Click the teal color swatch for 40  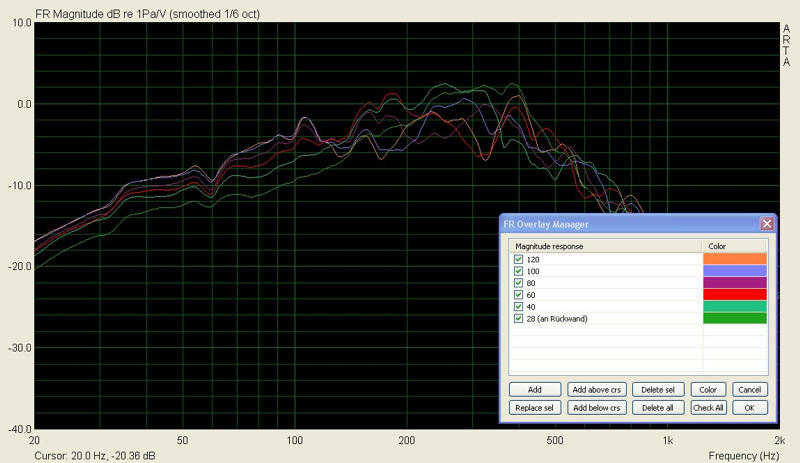point(735,306)
